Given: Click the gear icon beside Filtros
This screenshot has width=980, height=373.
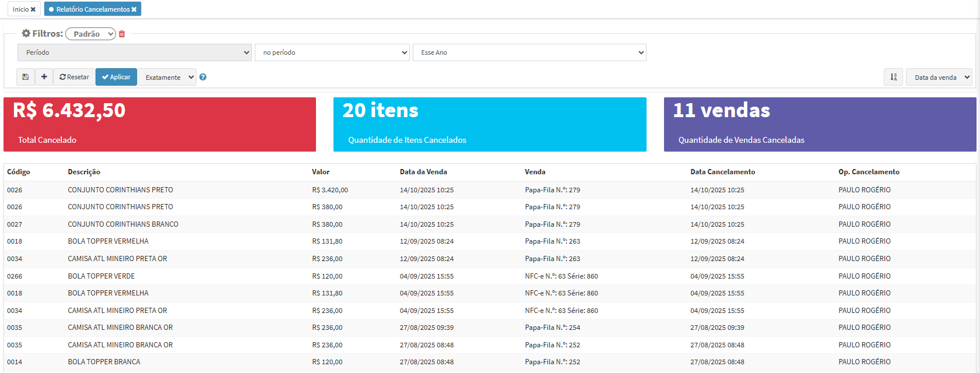Looking at the screenshot, I should (x=26, y=34).
